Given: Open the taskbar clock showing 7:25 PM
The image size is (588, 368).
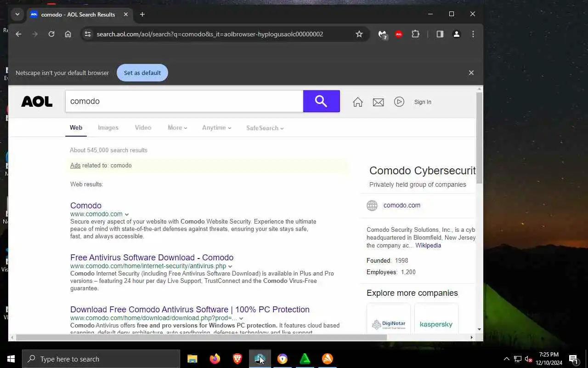Looking at the screenshot, I should coord(548,359).
